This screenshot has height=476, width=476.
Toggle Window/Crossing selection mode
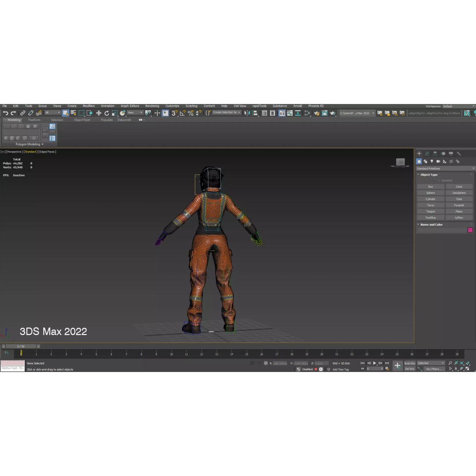(x=89, y=113)
